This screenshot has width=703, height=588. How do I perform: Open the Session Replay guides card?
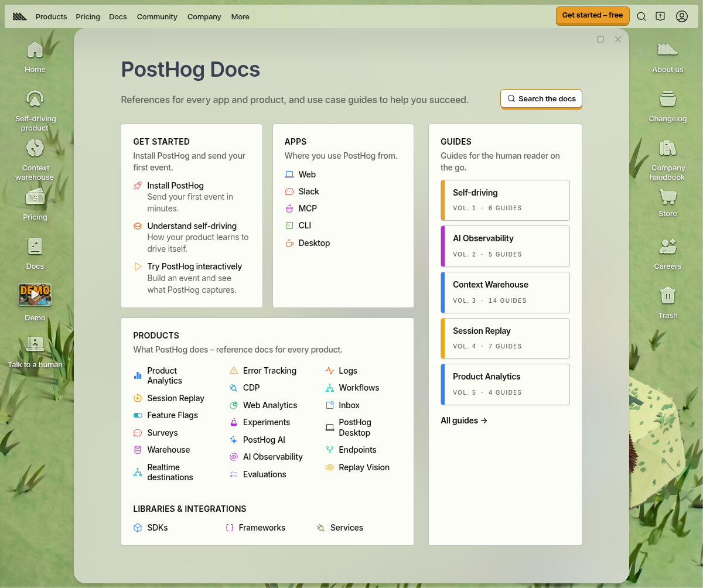[x=505, y=339]
